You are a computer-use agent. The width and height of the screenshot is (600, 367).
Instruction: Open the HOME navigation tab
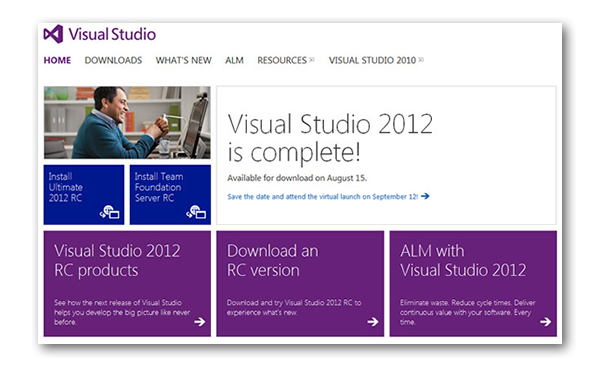tap(57, 60)
